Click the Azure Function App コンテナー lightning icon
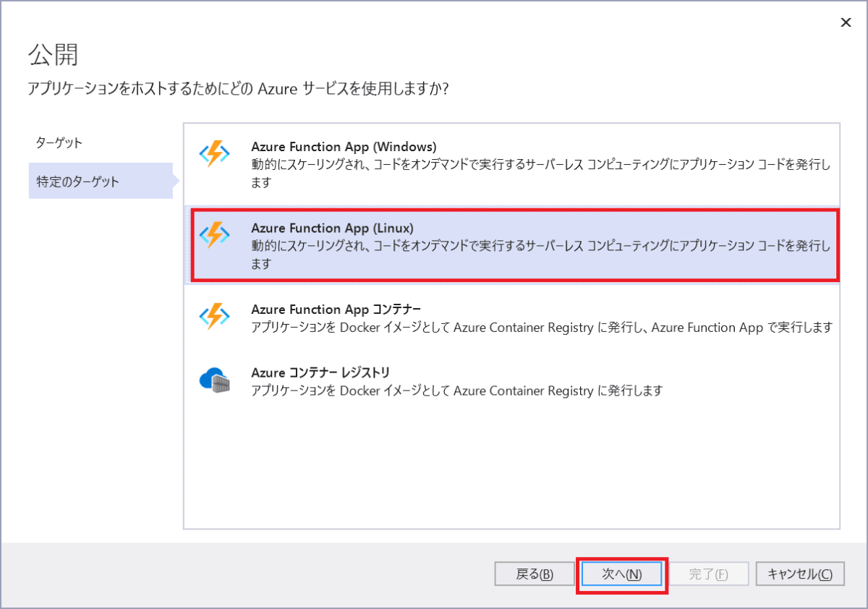This screenshot has width=868, height=609. pos(214,317)
